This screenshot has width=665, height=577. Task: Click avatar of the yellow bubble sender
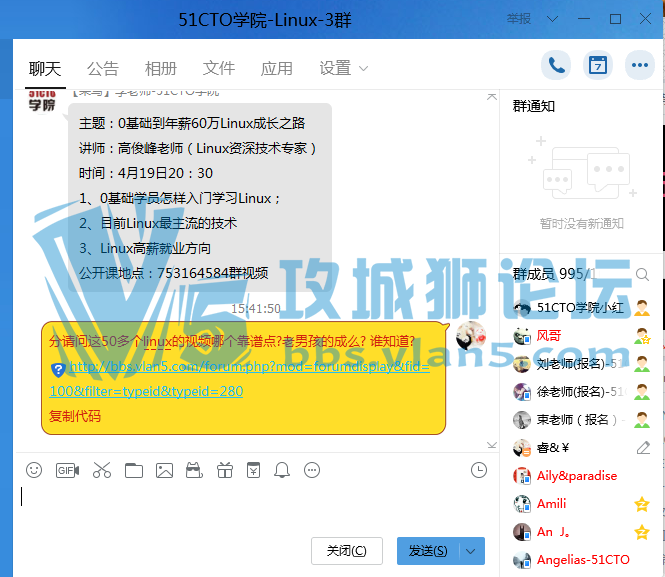tap(470, 335)
